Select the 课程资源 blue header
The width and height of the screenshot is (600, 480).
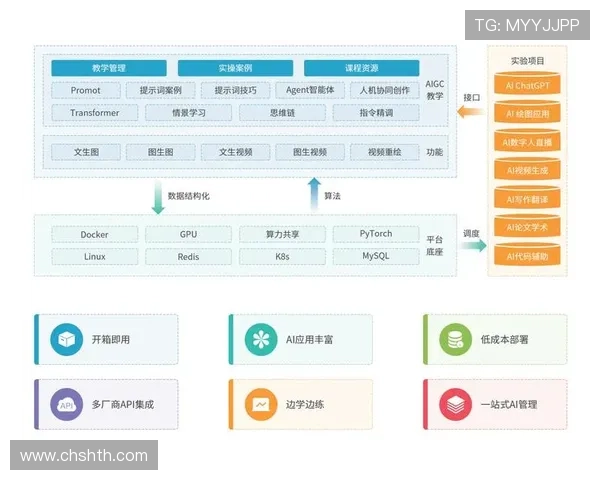click(x=362, y=68)
